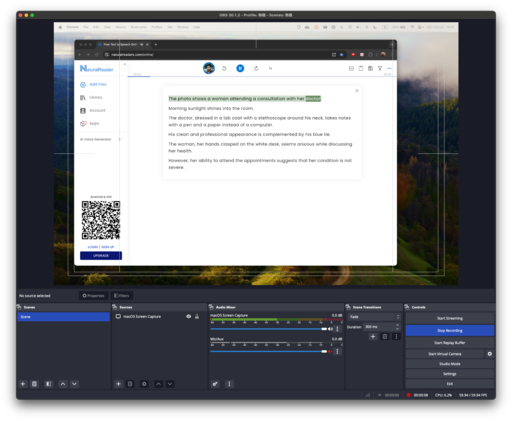512x421 pixels.
Task: Adjust macOS Screen Capture volume slider
Action: tap(269, 329)
